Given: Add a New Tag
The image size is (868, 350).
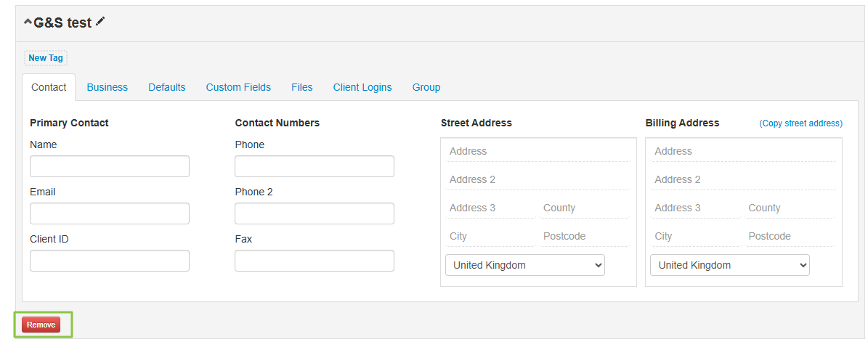Looking at the screenshot, I should point(46,58).
